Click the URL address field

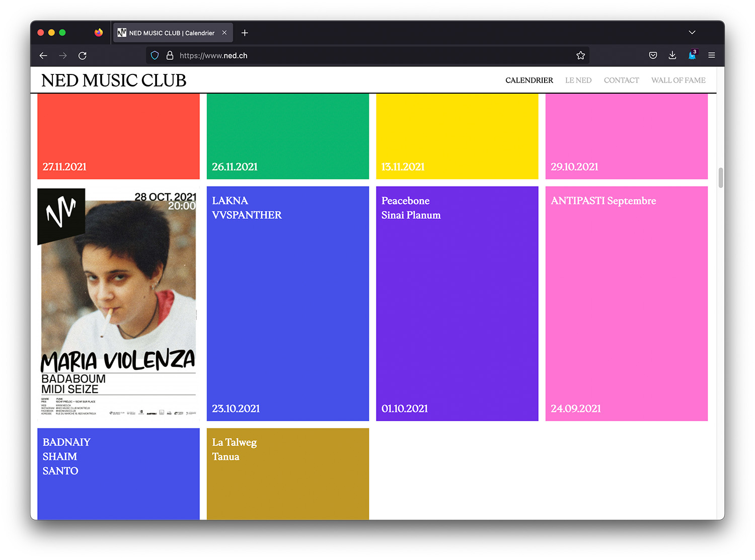tap(372, 56)
